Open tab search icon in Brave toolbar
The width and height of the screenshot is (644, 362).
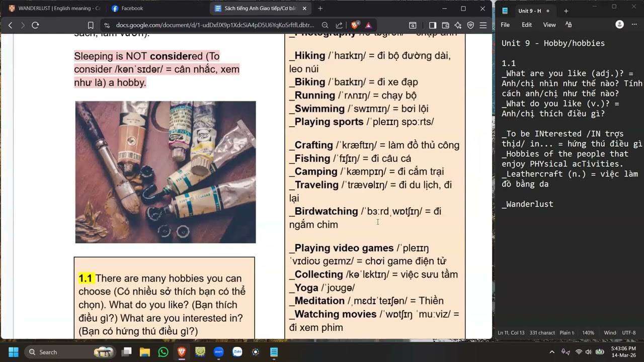[x=413, y=25]
